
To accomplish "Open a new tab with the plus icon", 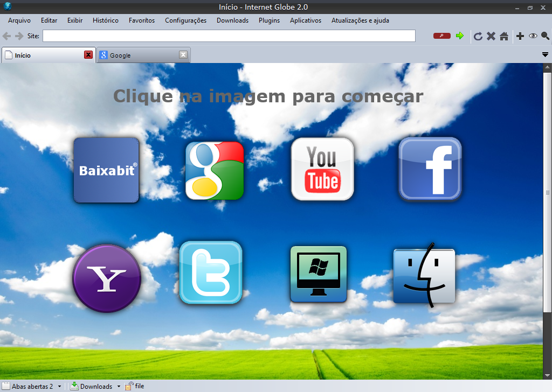I will pos(520,36).
